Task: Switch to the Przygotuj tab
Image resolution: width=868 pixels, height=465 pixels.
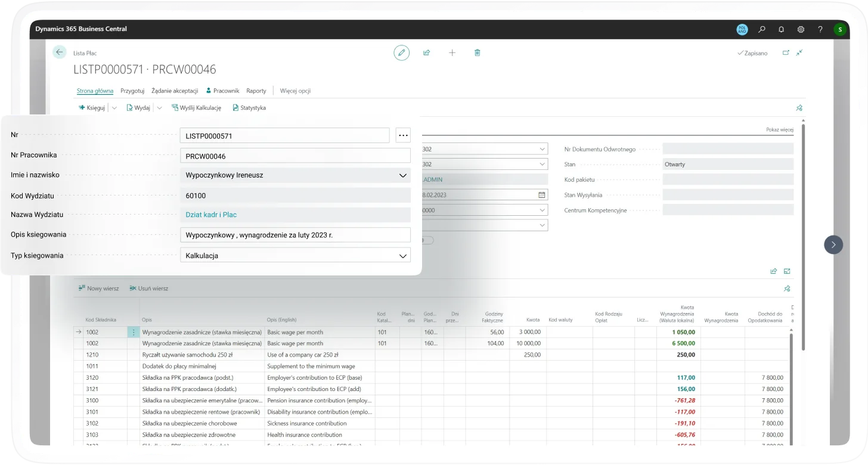Action: pos(132,91)
